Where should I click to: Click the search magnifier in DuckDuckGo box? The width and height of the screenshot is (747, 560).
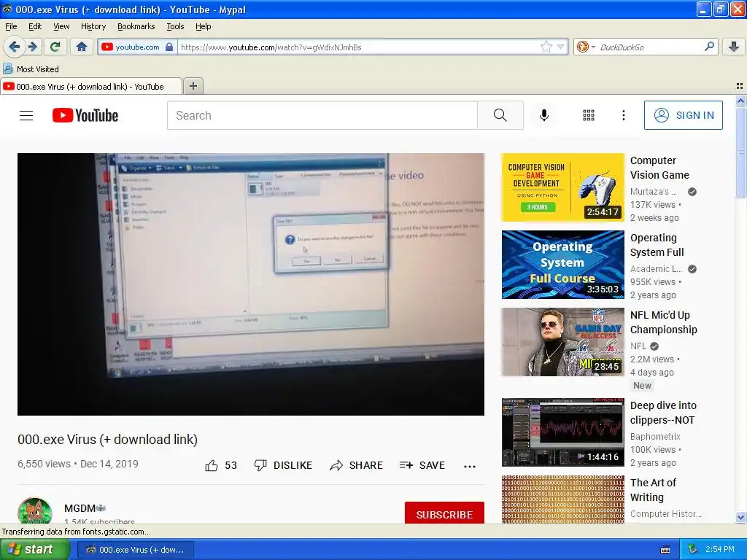tap(709, 47)
